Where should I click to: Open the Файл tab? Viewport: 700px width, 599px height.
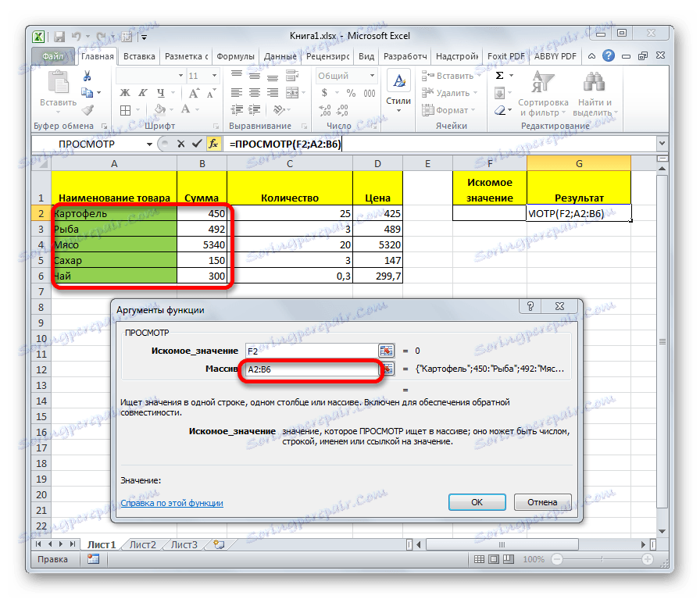(x=53, y=56)
